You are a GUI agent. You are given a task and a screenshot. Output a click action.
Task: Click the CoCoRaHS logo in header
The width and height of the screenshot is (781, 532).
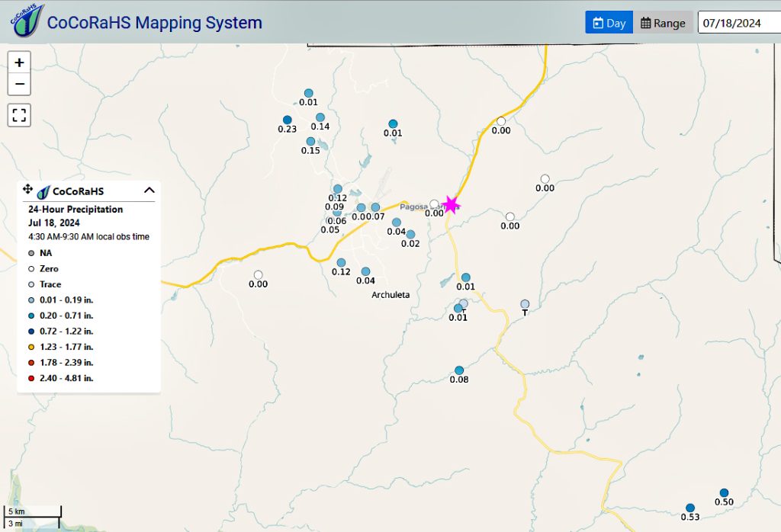[27, 21]
